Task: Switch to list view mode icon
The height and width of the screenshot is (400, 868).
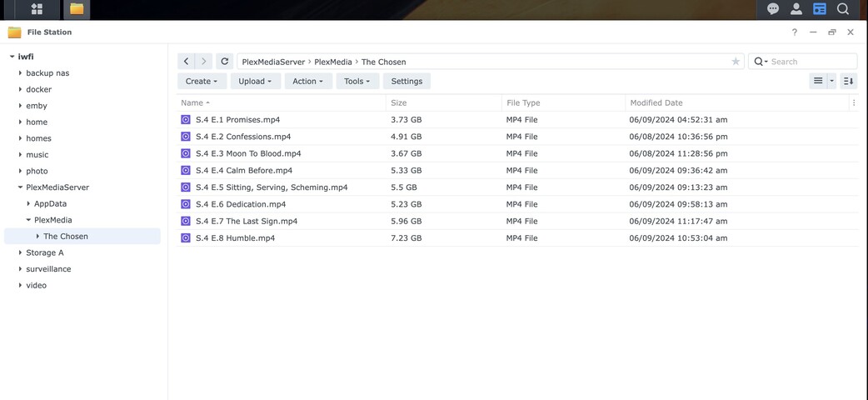Action: tap(818, 81)
